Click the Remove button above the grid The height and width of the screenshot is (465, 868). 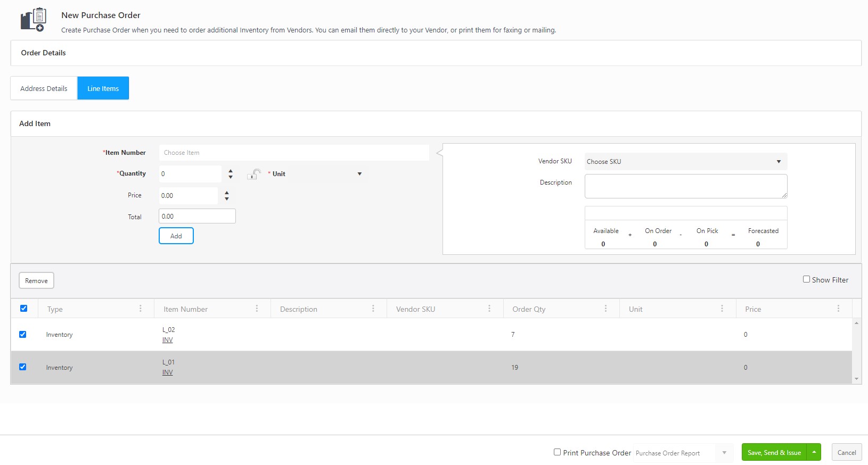[x=36, y=280]
